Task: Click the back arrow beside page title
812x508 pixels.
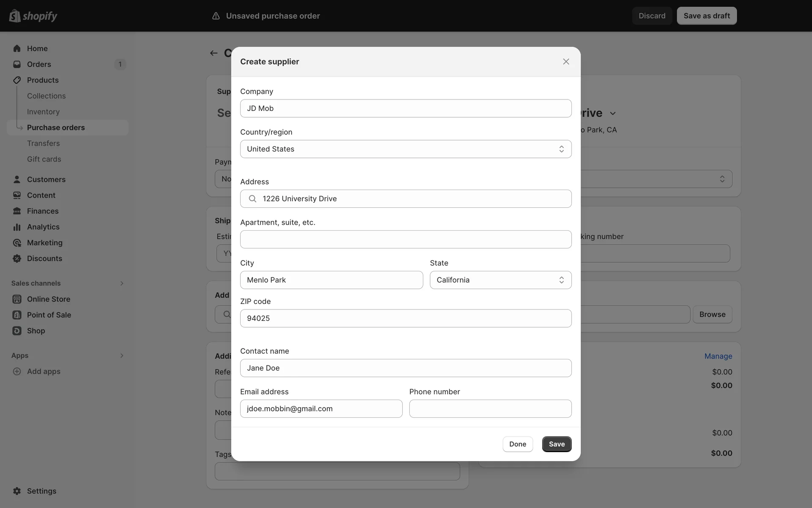Action: (x=214, y=53)
